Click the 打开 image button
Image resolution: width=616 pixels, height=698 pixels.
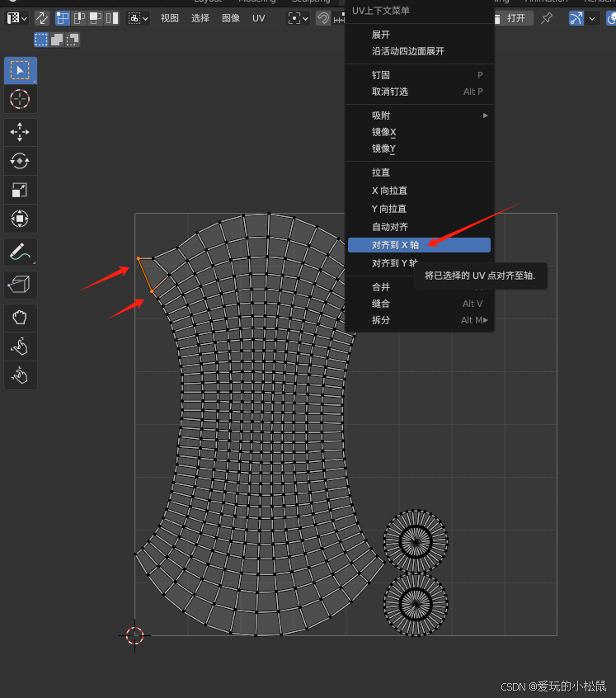[513, 18]
